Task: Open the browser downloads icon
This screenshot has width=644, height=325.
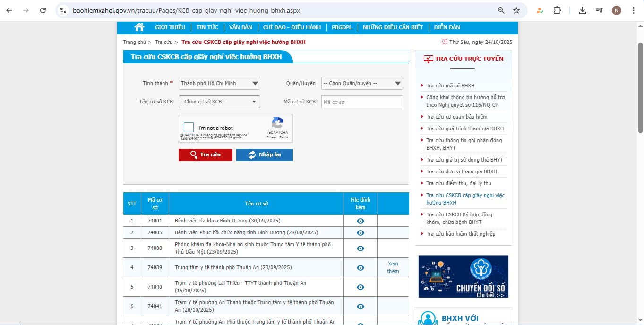Action: click(583, 10)
